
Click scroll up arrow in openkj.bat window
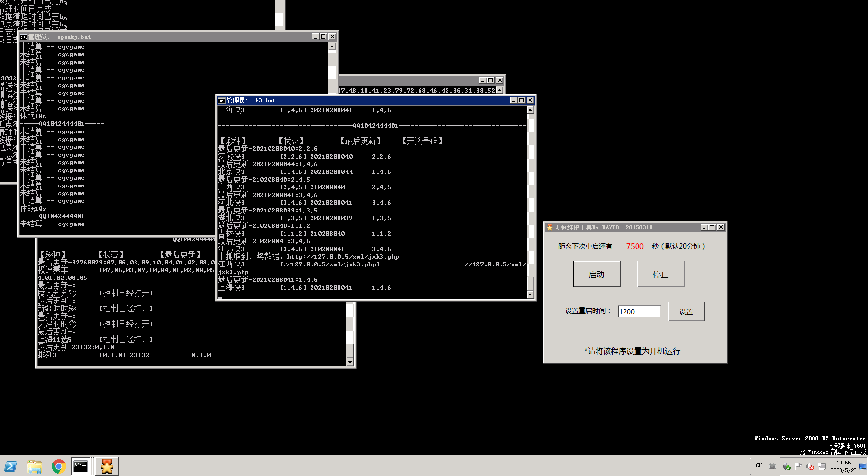click(x=332, y=46)
